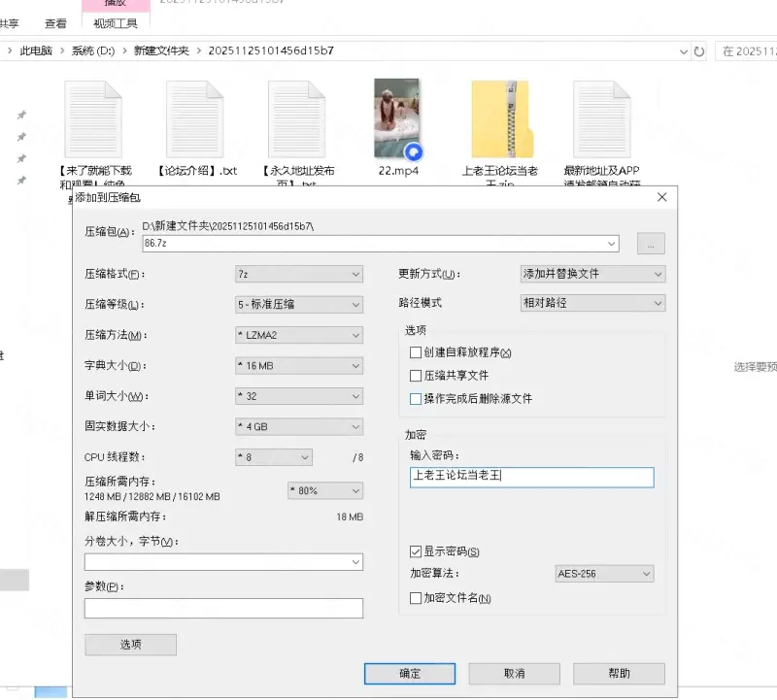Select the 【论坛介绍】.txt file icon
Screen dimensions: 777x700
point(195,119)
